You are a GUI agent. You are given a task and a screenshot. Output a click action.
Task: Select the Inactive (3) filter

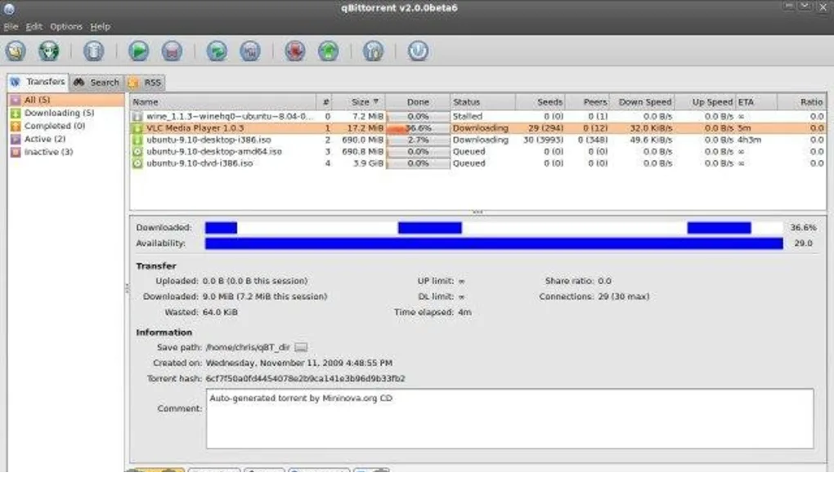(48, 152)
